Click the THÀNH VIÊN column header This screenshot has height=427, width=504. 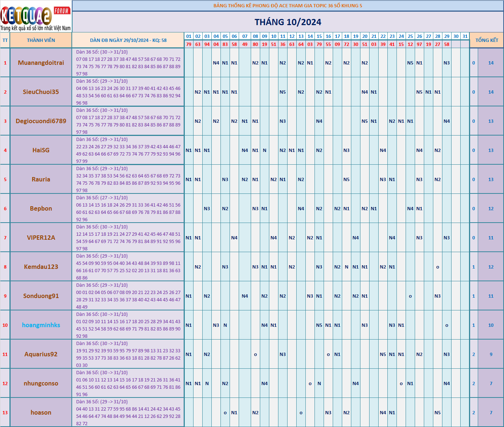(41, 40)
